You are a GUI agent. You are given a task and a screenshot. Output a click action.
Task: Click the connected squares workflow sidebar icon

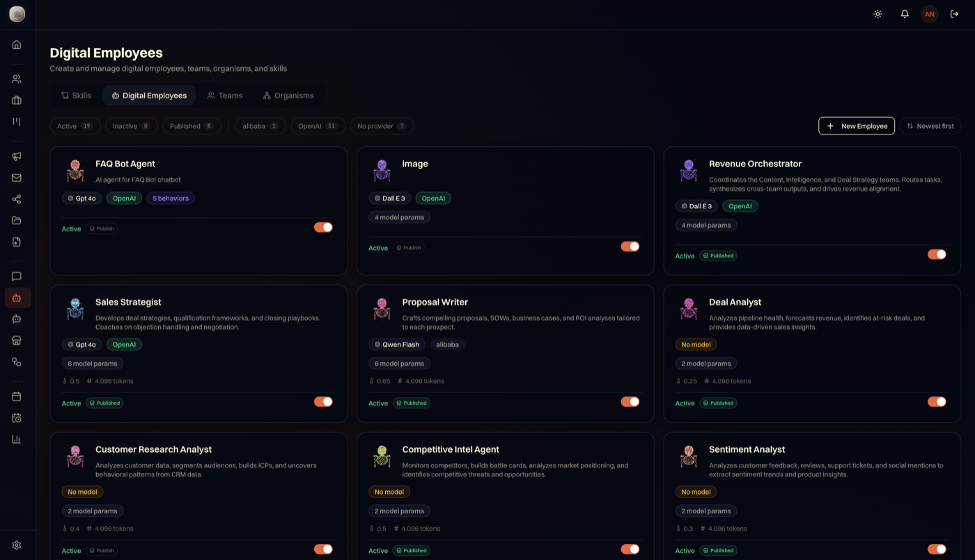pyautogui.click(x=17, y=362)
